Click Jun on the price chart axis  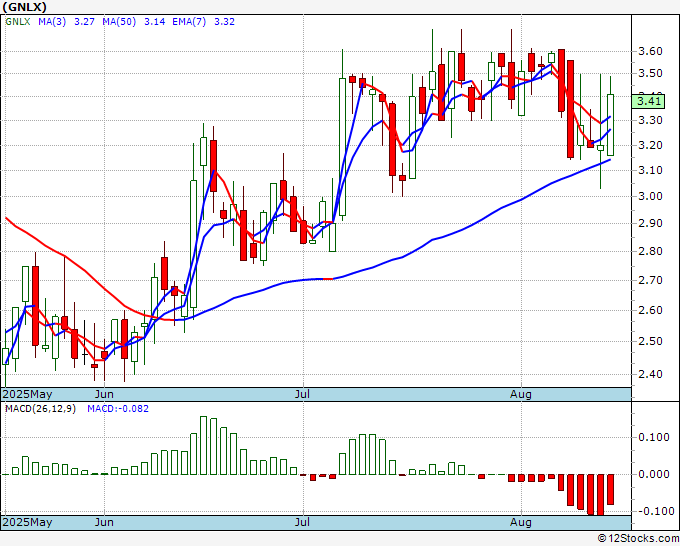(x=104, y=394)
